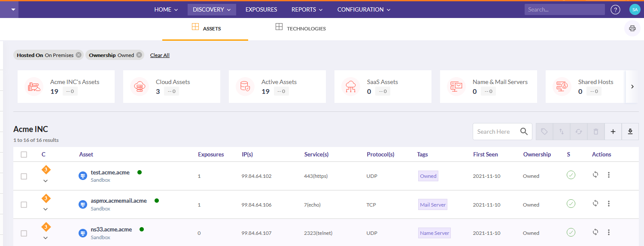Refresh the test.acme.acme asset row
This screenshot has width=644, height=246.
pyautogui.click(x=595, y=175)
